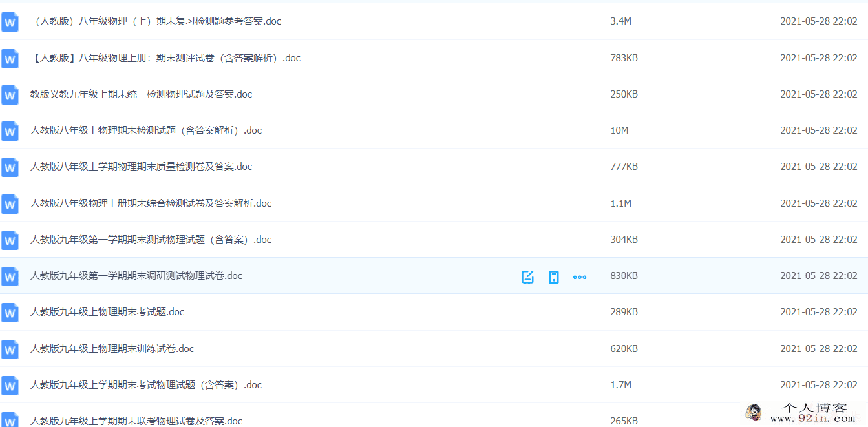
Task: Click Word icon for 期末测评试卷（含答案解析）.doc
Action: coord(10,58)
